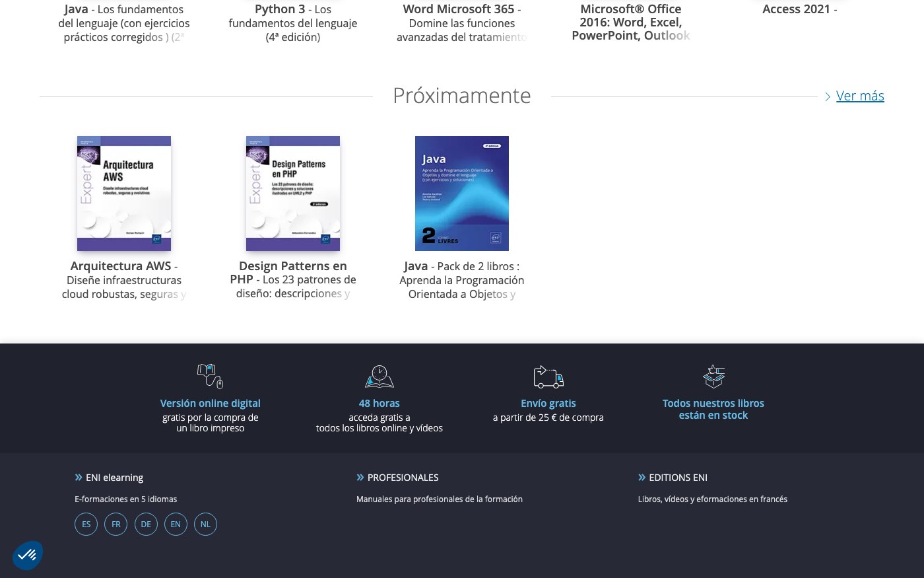Click E-formaciones en 5 idiomas text

tap(126, 499)
